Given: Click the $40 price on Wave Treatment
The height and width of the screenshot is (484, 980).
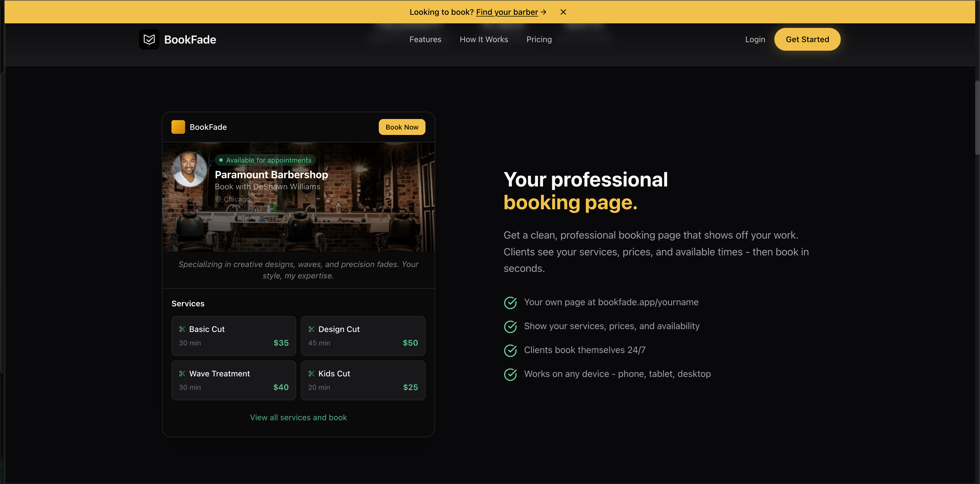Looking at the screenshot, I should point(281,387).
